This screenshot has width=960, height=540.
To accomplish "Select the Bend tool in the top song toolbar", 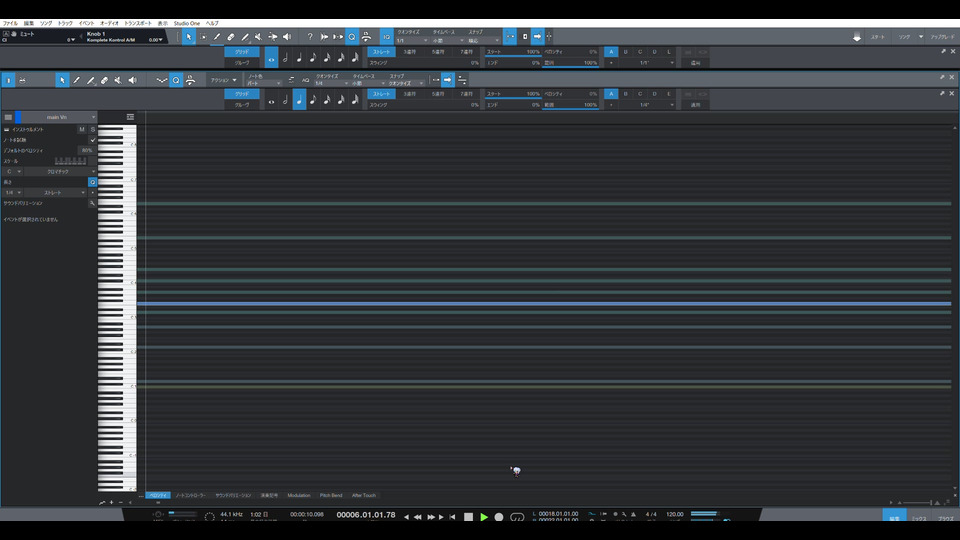I will click(x=272, y=37).
